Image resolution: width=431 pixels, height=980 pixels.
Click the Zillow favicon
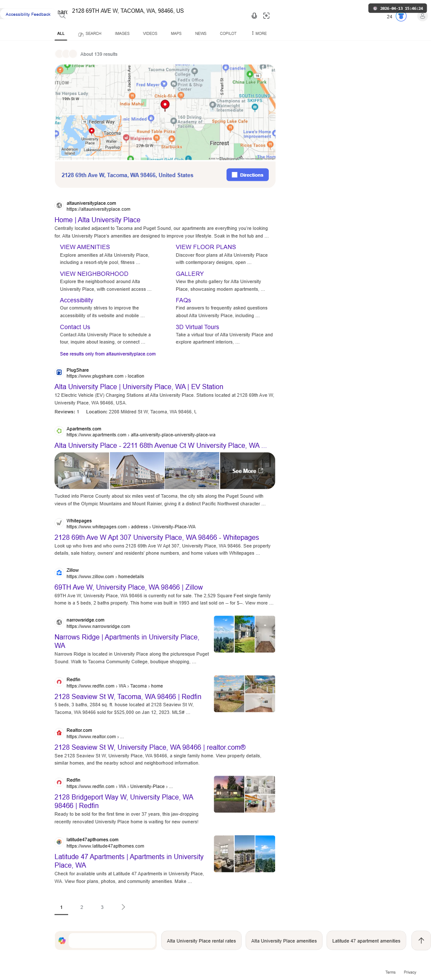tap(59, 573)
